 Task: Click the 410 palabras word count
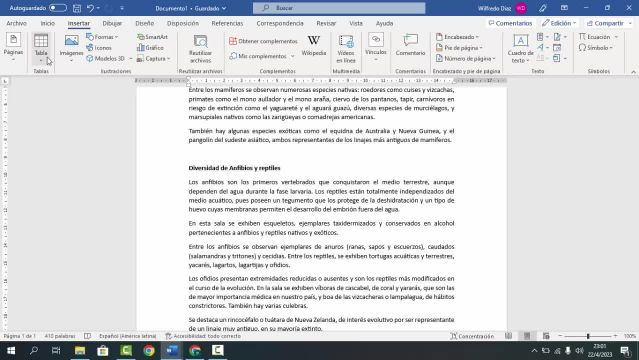(60, 336)
